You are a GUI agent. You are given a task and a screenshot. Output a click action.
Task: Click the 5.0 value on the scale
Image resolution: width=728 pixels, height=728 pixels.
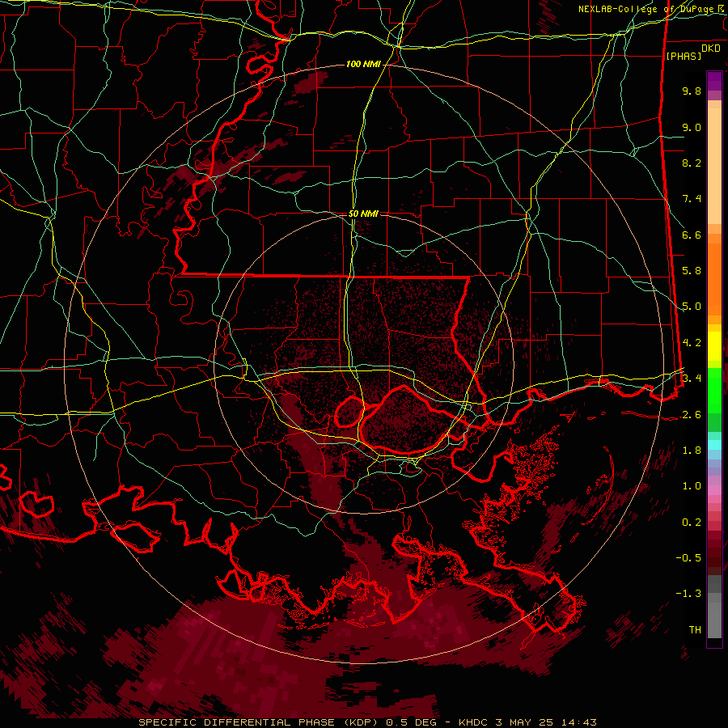[692, 307]
